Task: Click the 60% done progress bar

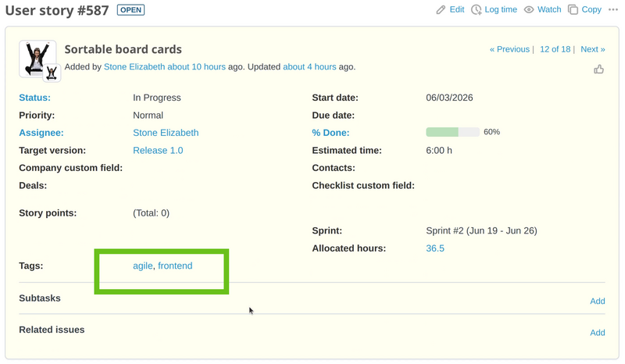Action: pyautogui.click(x=452, y=132)
